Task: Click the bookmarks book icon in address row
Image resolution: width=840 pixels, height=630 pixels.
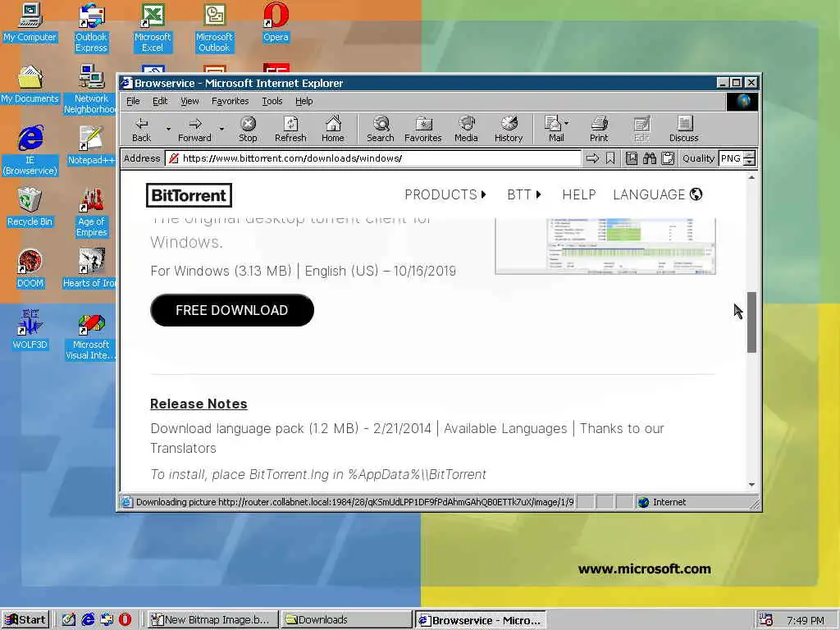Action: [632, 158]
